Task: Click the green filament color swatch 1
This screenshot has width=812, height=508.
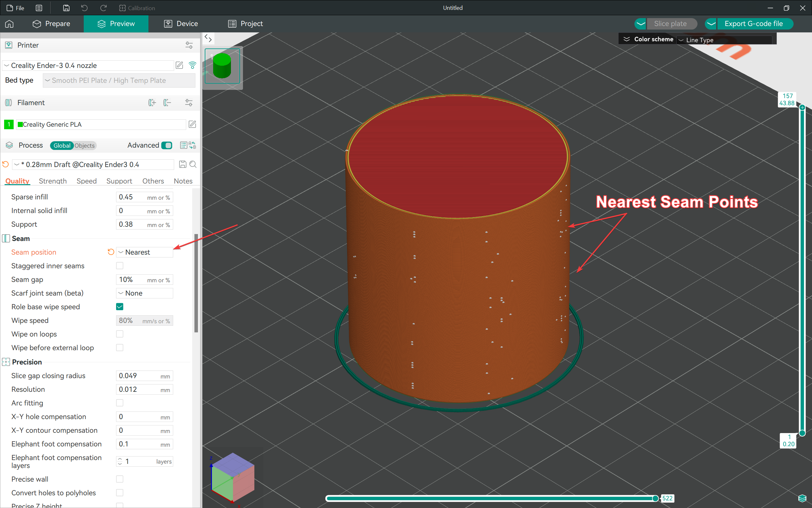Action: (x=9, y=124)
